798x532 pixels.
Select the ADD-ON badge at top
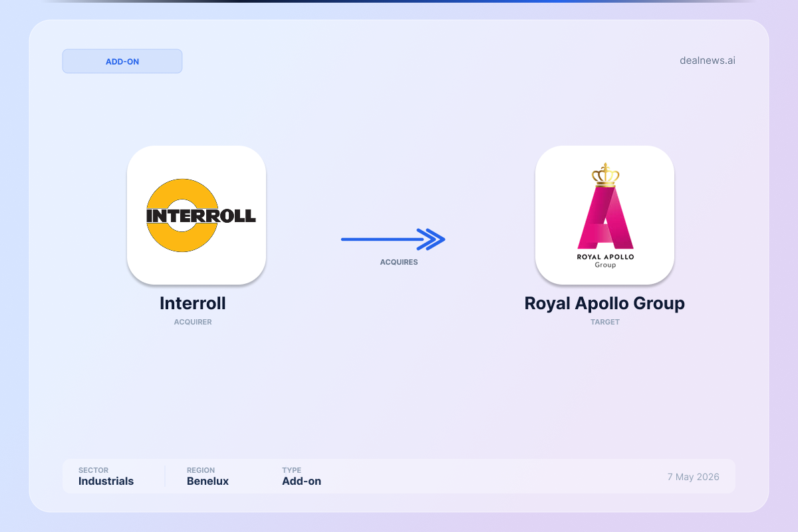(x=122, y=61)
